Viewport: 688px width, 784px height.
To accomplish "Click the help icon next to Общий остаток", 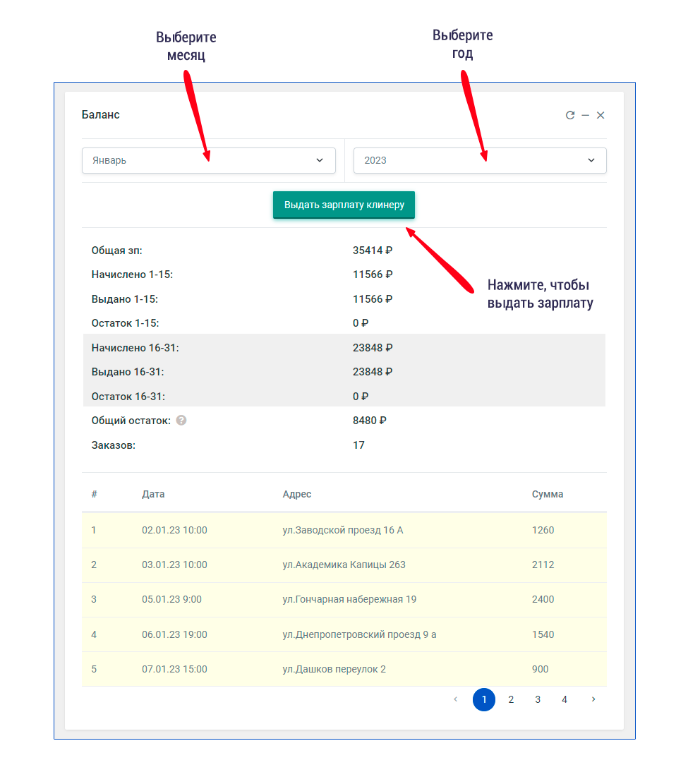I will point(181,421).
